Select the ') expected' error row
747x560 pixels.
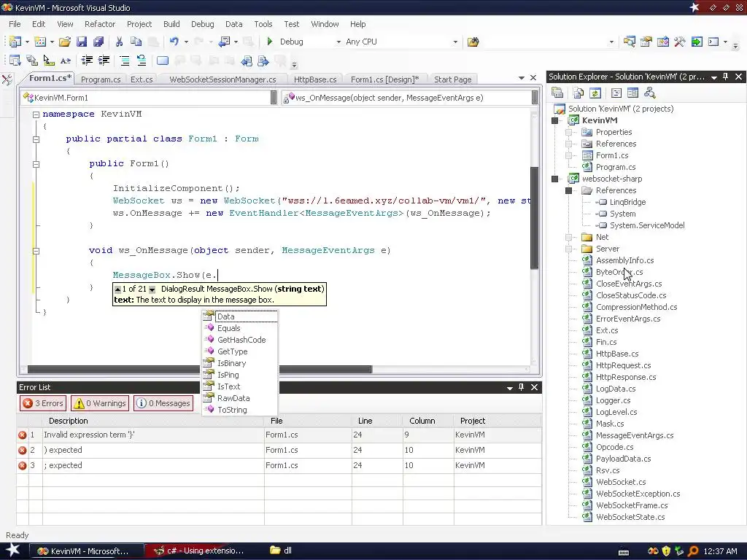(279, 450)
